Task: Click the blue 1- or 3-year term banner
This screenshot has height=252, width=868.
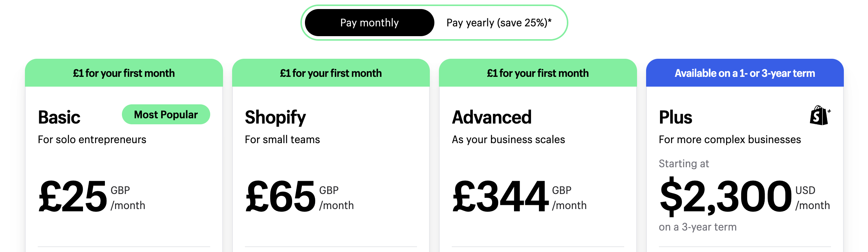Action: [745, 73]
